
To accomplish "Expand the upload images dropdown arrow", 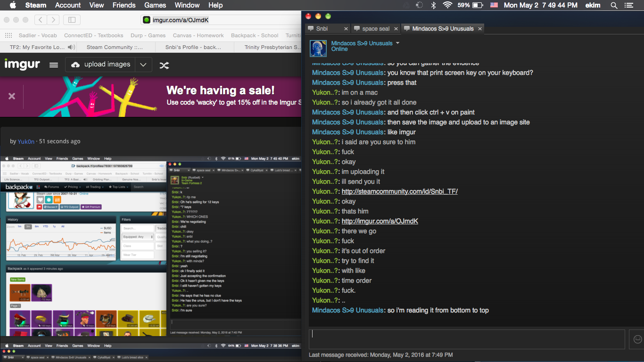I will [x=143, y=65].
